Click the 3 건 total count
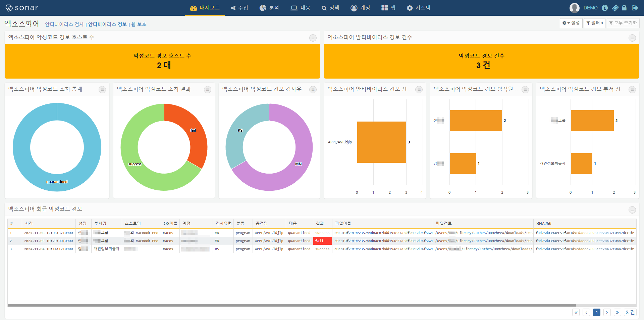 (630, 312)
